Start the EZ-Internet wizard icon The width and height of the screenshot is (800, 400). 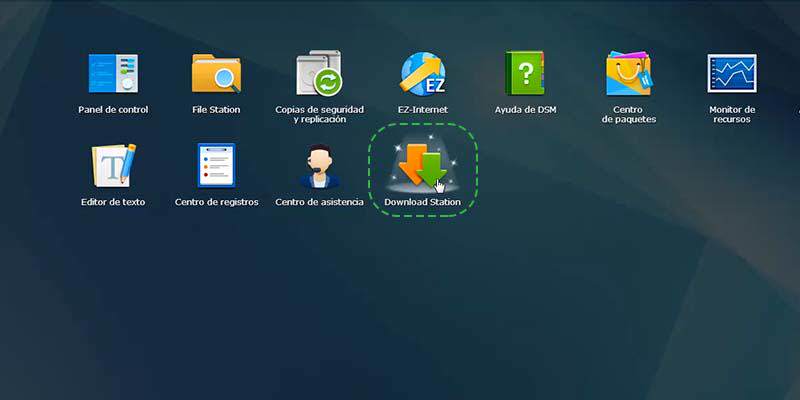[x=423, y=74]
